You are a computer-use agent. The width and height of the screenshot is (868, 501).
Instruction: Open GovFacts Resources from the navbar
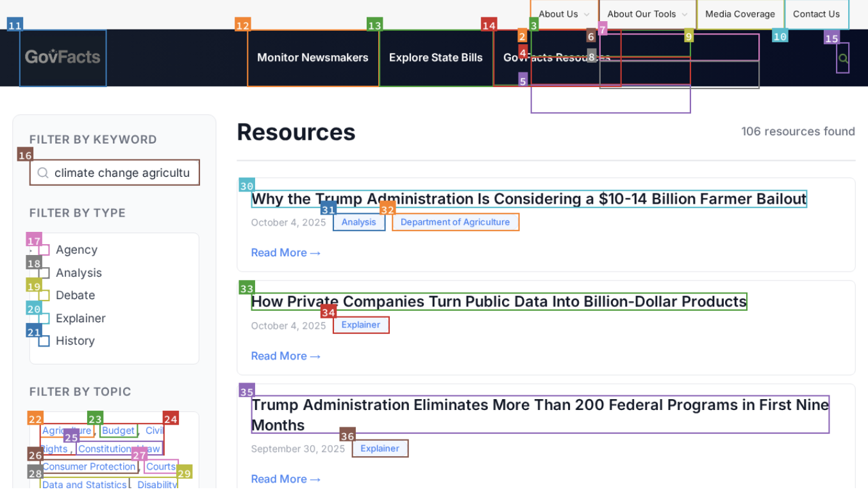click(x=556, y=58)
